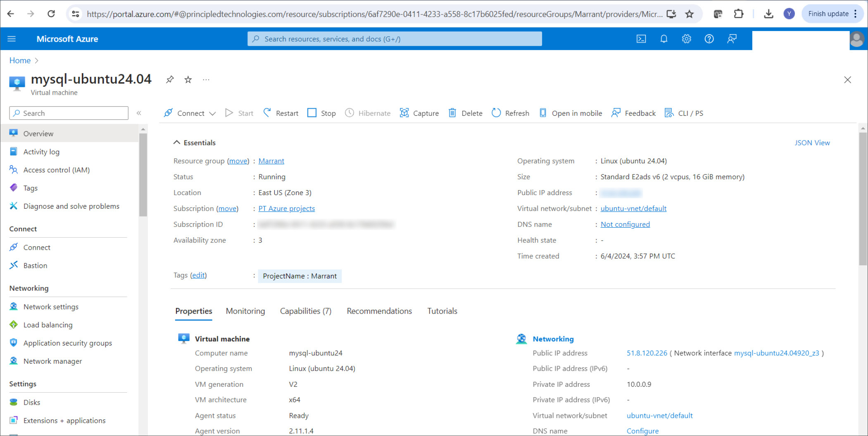
Task: Open JSON View
Action: coord(812,143)
